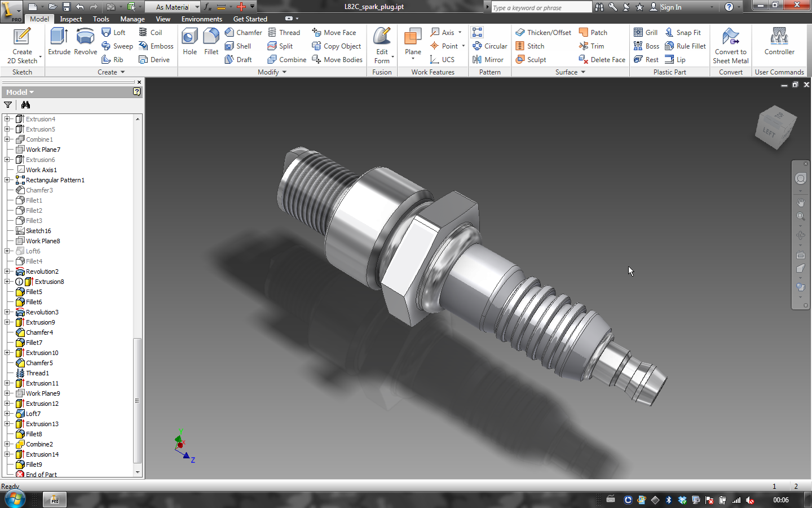Expand Extrusion4 node in tree
Image resolution: width=812 pixels, height=508 pixels.
[x=7, y=119]
